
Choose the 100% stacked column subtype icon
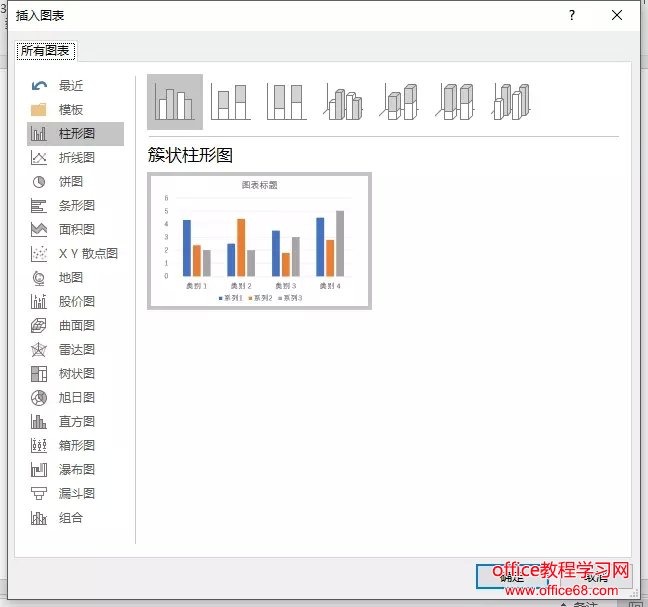click(x=287, y=102)
